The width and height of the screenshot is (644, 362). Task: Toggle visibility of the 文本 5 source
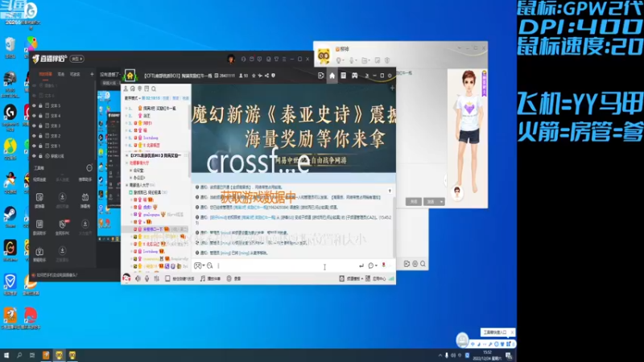(35, 105)
